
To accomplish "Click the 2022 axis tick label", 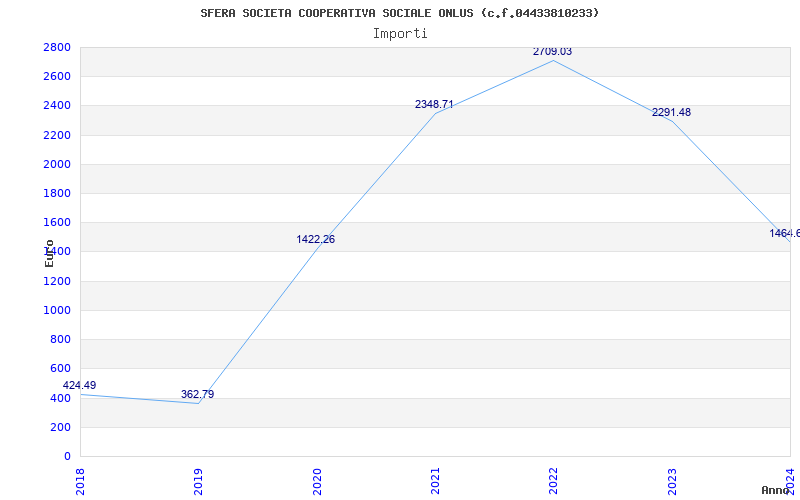I will [553, 482].
